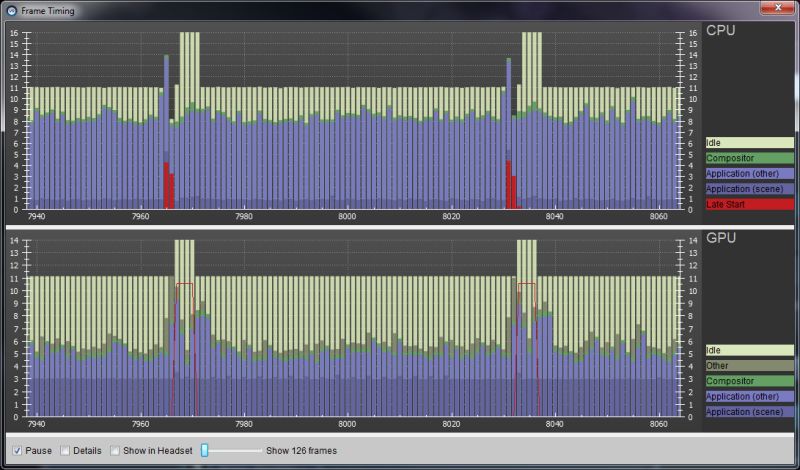Image resolution: width=800 pixels, height=470 pixels.
Task: Click the GPU Application (scene) legend swatch
Action: tap(749, 411)
